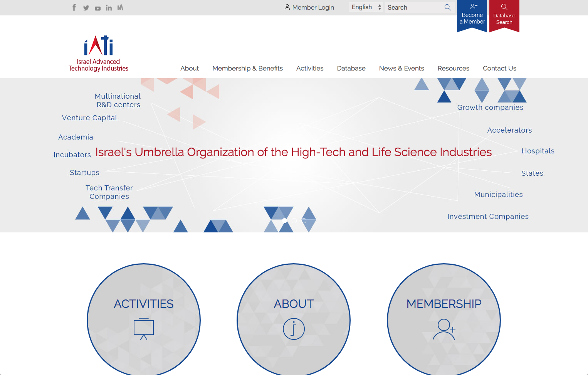Viewport: 588px width, 375px height.
Task: Open the Twitter social icon
Action: (x=86, y=8)
